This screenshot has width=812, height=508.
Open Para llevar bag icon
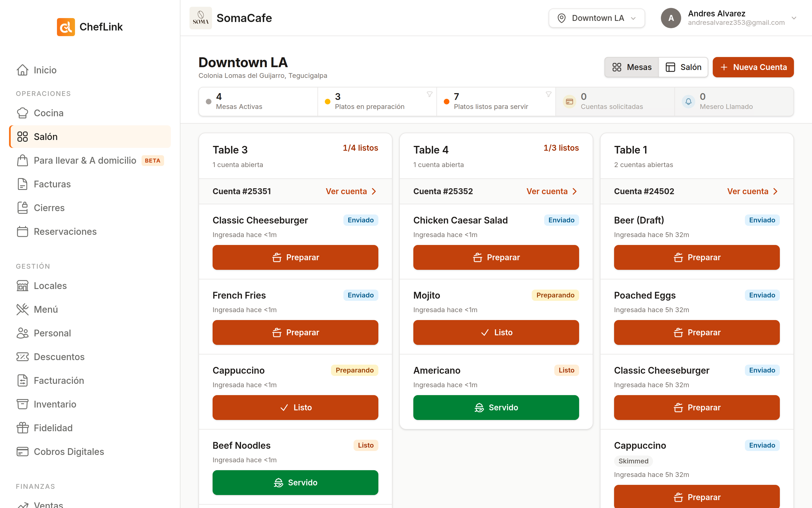pos(23,160)
